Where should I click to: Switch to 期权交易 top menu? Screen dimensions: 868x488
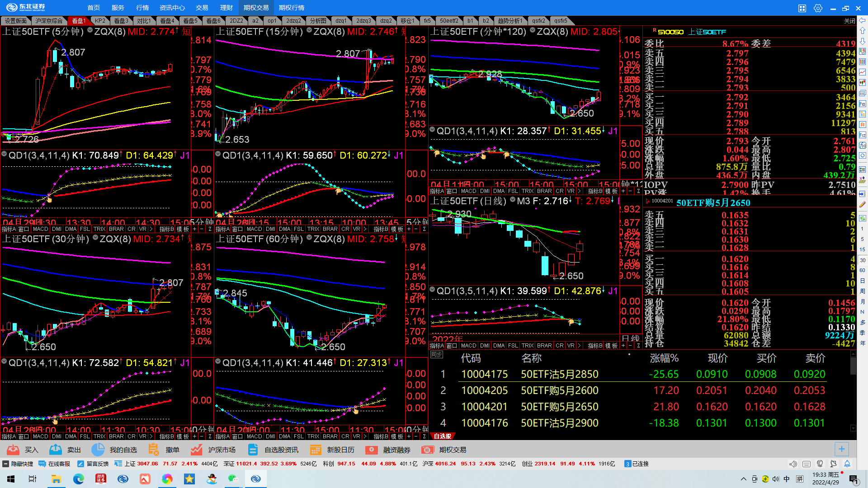click(256, 8)
